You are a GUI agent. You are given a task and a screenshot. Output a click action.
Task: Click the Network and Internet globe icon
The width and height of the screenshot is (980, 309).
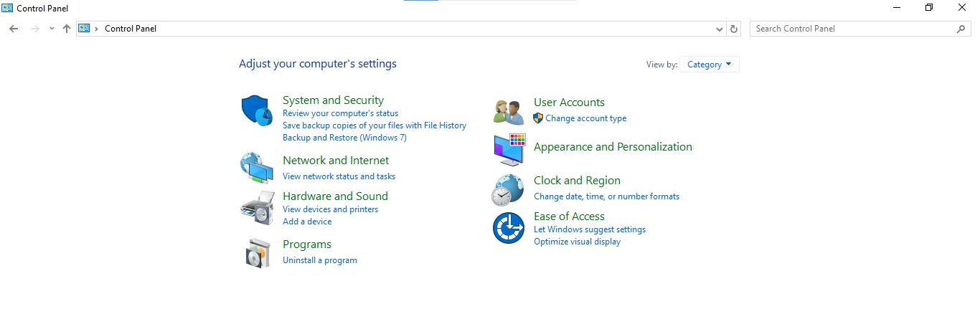(256, 168)
